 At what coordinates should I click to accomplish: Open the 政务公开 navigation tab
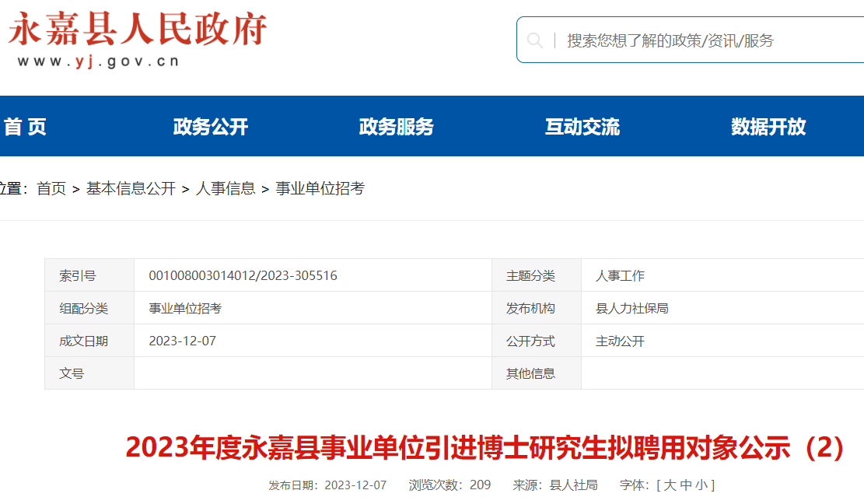(211, 127)
